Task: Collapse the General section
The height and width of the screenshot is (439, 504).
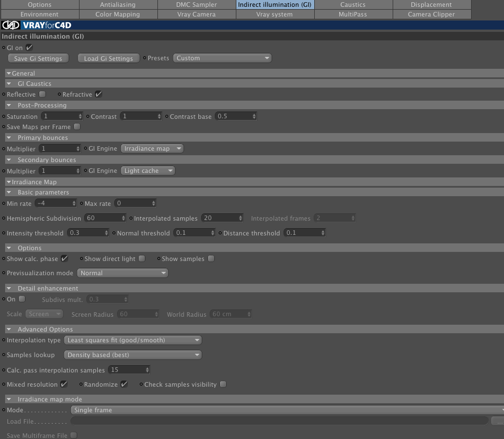Action: pos(9,73)
